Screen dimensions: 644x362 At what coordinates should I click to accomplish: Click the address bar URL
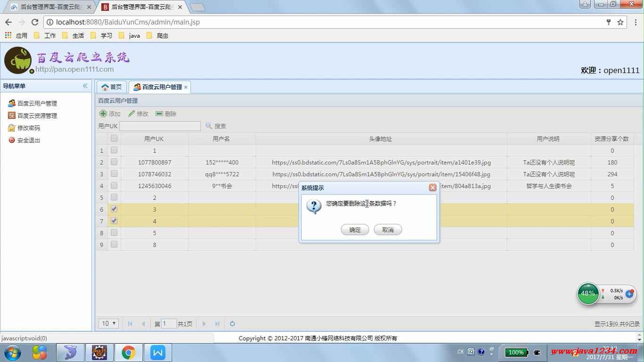tap(128, 22)
